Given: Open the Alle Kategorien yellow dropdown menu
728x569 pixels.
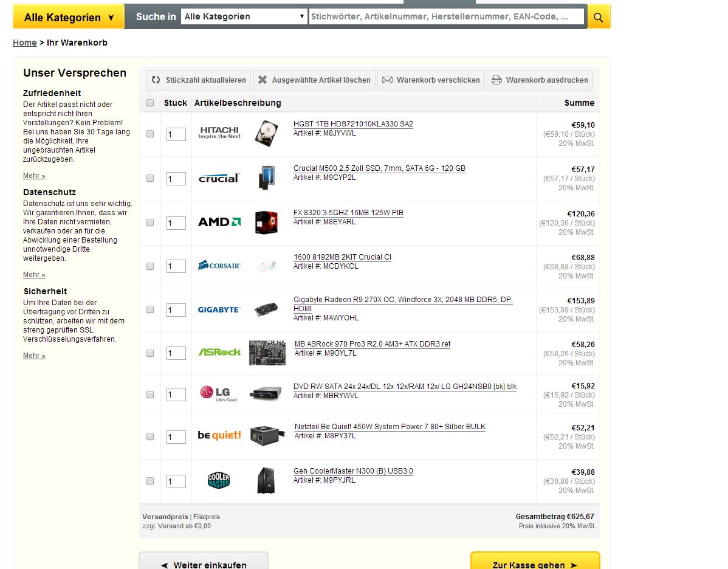Looking at the screenshot, I should click(69, 17).
